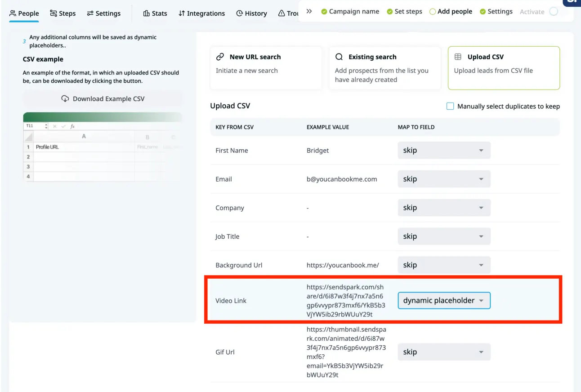Open the Email field mapping dropdown
This screenshot has width=581, height=392.
coord(444,179)
